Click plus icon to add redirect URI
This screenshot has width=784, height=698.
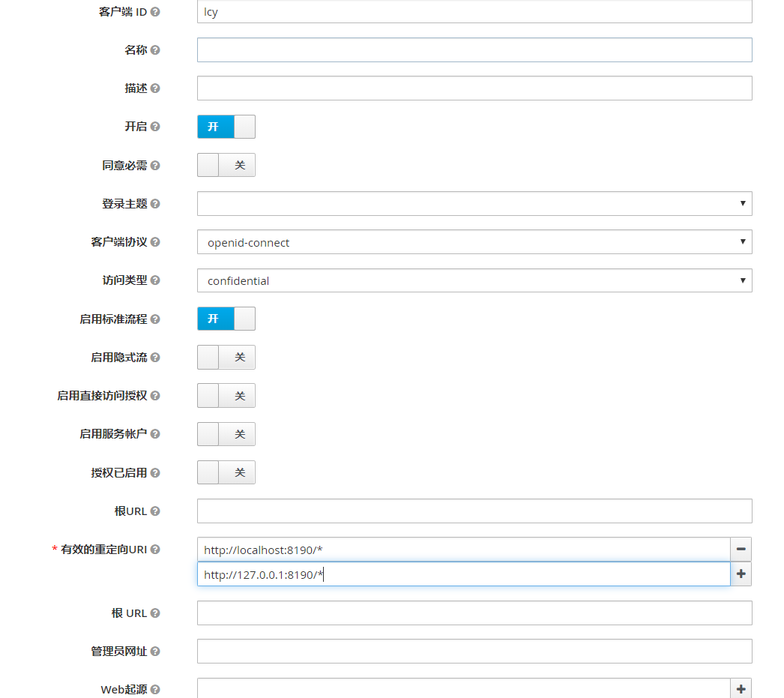(741, 574)
